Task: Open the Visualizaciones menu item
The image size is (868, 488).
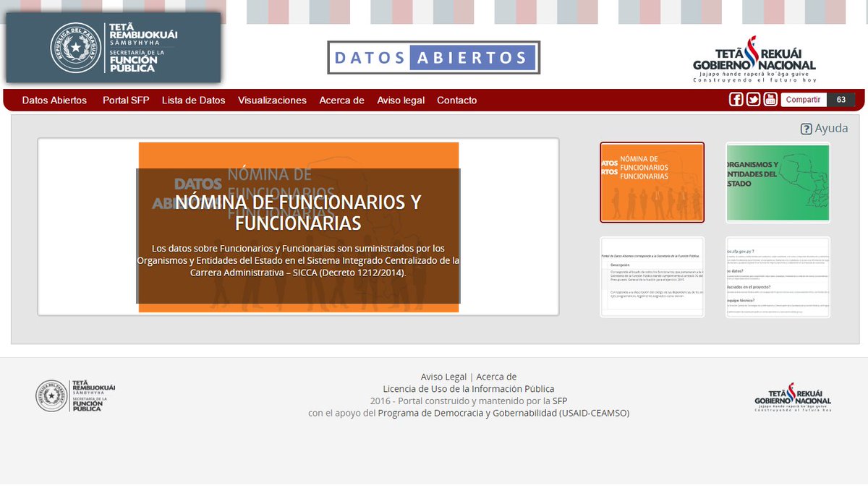Action: [x=272, y=100]
